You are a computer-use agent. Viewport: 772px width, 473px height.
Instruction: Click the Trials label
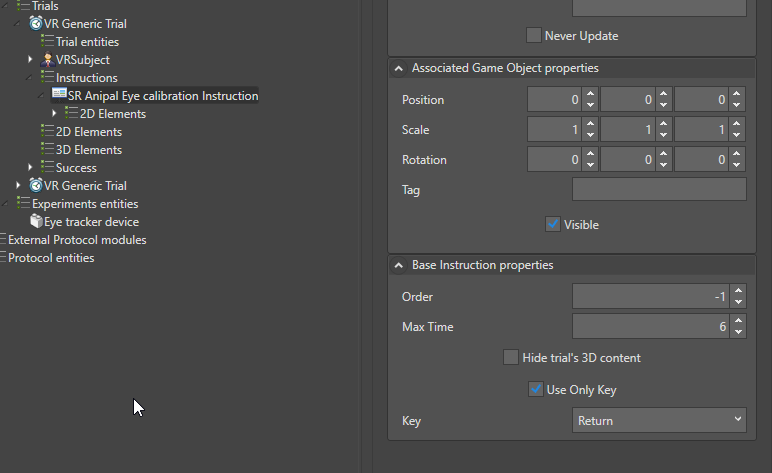coord(45,6)
